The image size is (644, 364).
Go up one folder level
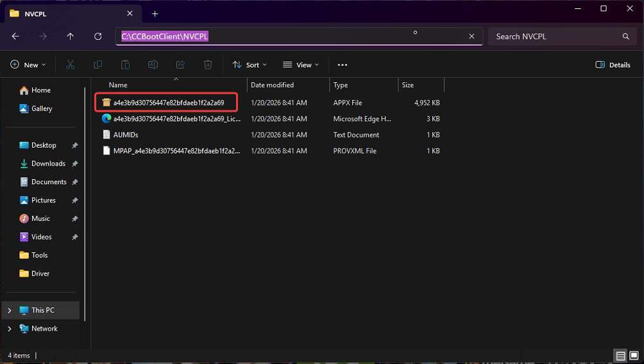(x=71, y=37)
